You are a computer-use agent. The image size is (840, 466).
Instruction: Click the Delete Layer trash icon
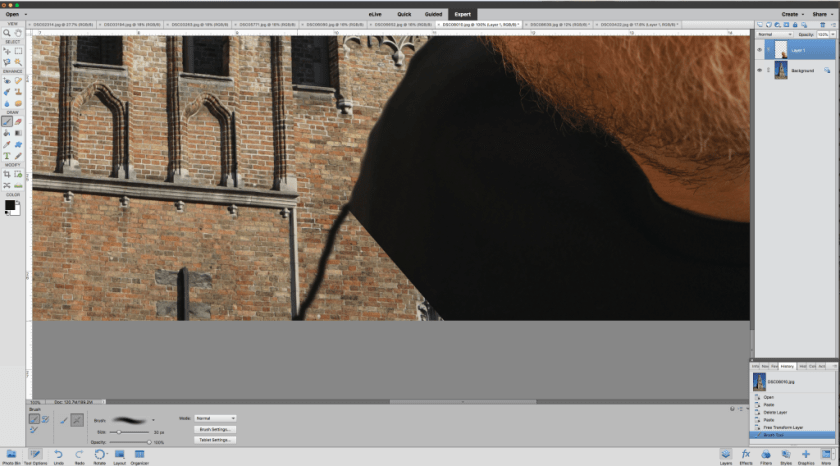click(x=822, y=25)
